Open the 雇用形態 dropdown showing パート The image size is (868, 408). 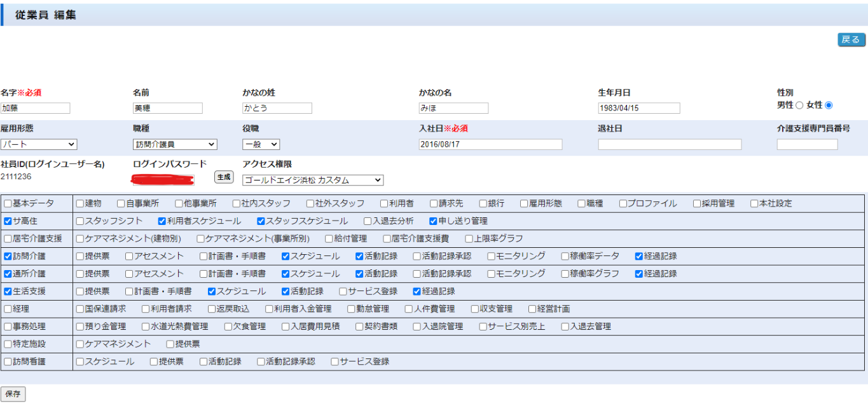(x=39, y=145)
